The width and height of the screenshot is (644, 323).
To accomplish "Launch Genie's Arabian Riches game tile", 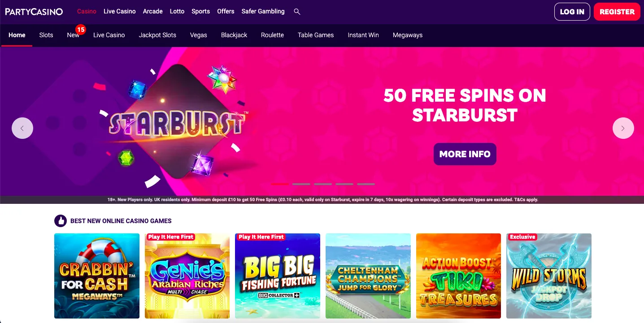I will (187, 276).
